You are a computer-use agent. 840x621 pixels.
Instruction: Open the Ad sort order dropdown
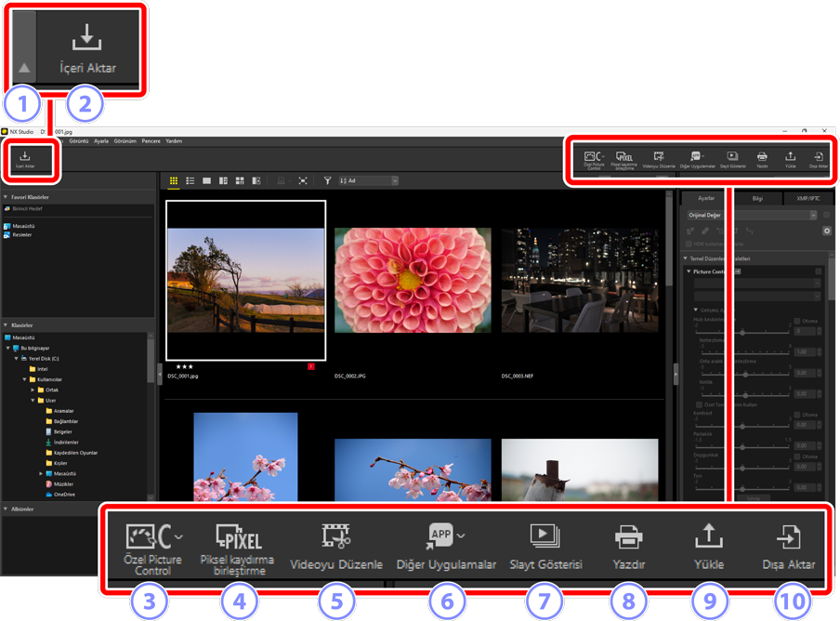(x=369, y=181)
